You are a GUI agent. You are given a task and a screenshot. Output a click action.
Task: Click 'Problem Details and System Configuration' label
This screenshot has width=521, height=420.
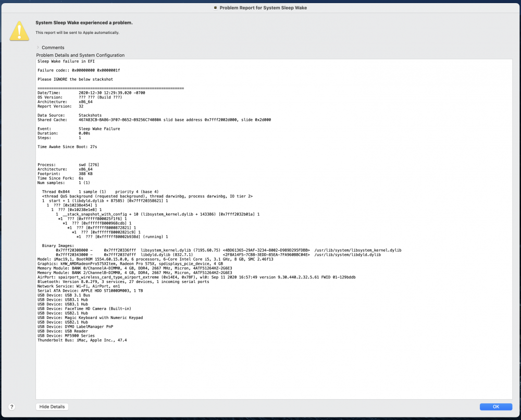(80, 55)
